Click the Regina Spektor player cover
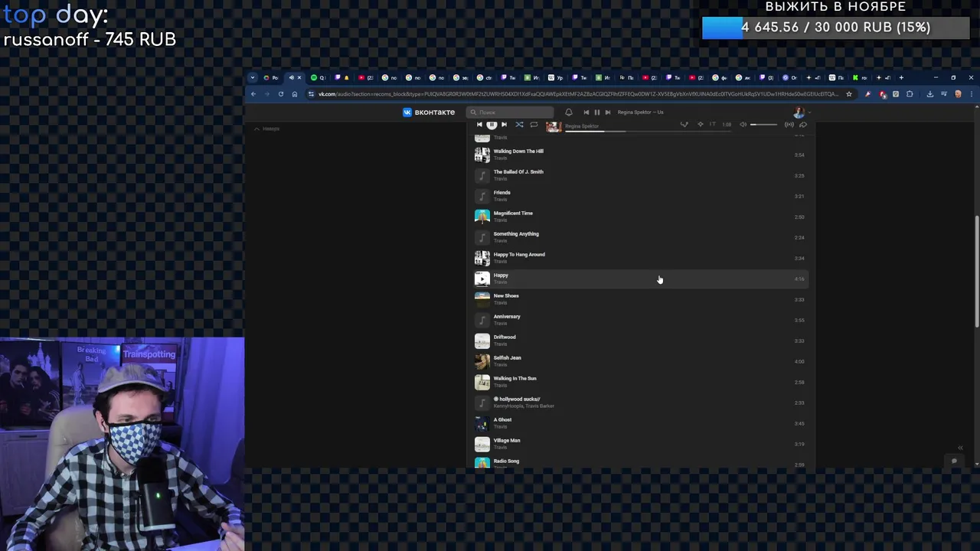This screenshot has height=551, width=980. pos(554,126)
